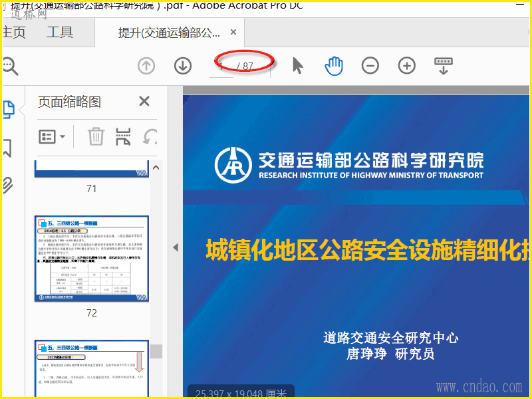Click the 唐琤琤 研究员 author line

click(x=390, y=354)
